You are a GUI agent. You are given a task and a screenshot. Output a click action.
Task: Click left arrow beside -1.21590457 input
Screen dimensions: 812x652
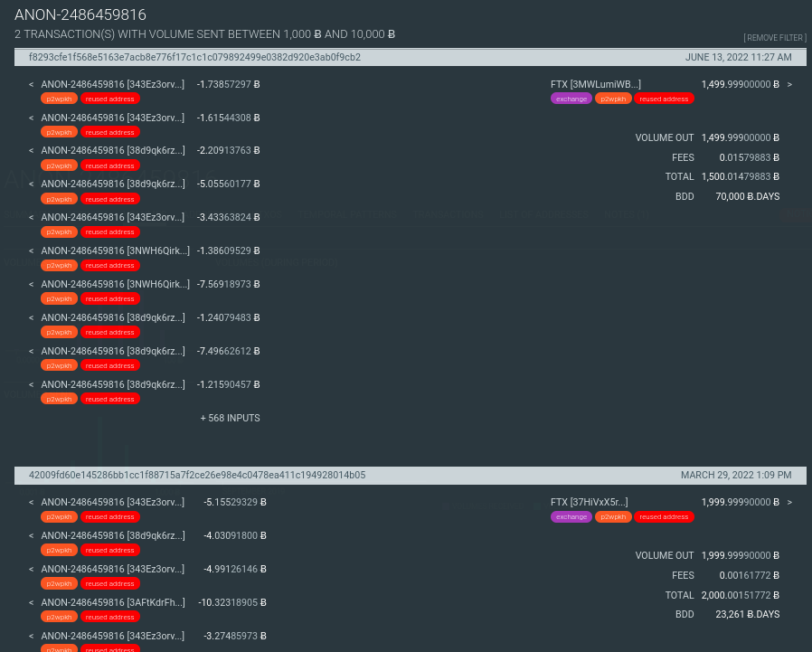[31, 384]
